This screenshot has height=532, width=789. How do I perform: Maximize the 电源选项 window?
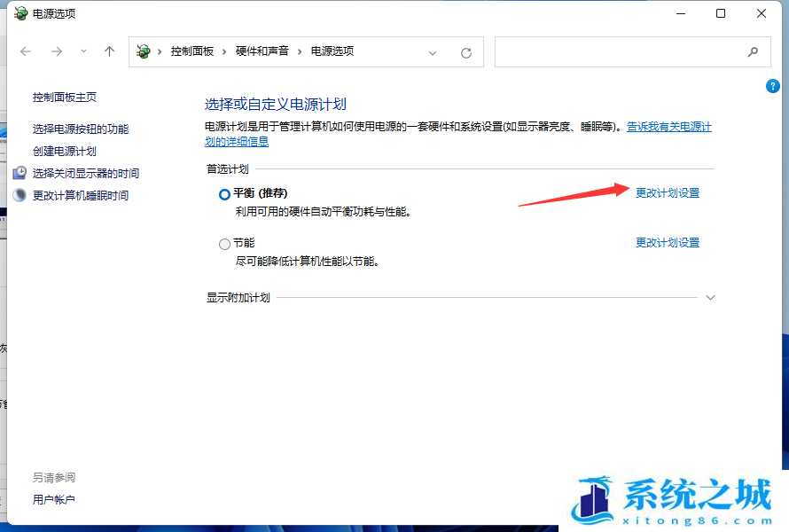point(721,13)
